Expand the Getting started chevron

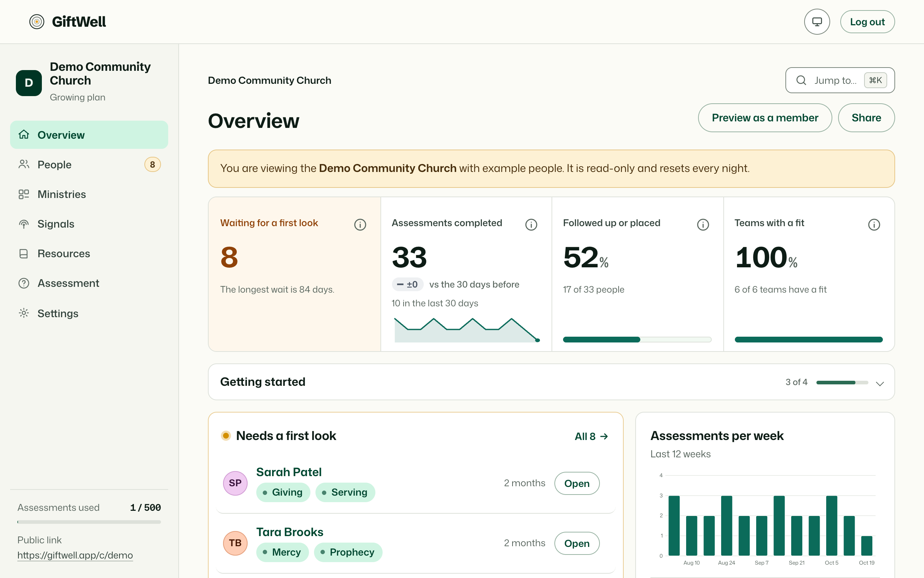click(x=880, y=383)
